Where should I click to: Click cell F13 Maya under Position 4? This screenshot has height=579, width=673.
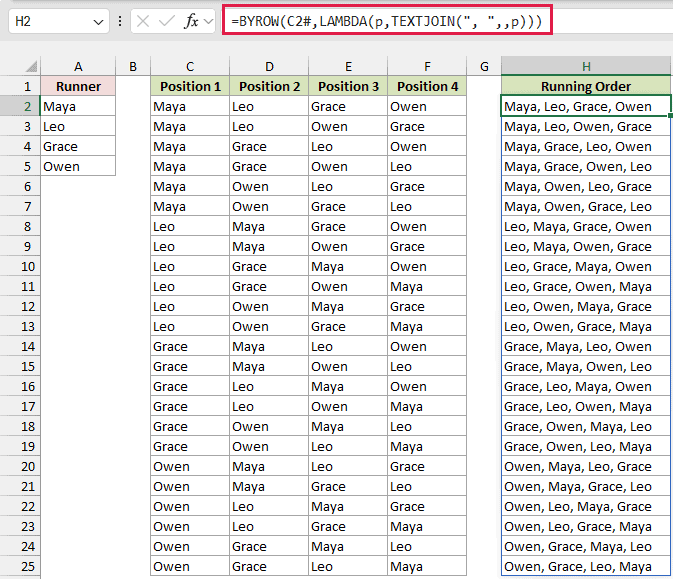point(427,326)
